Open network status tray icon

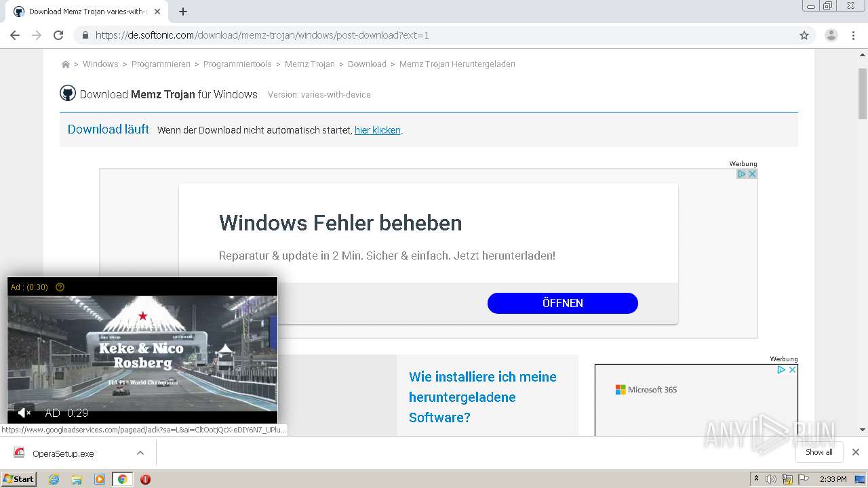tap(787, 479)
